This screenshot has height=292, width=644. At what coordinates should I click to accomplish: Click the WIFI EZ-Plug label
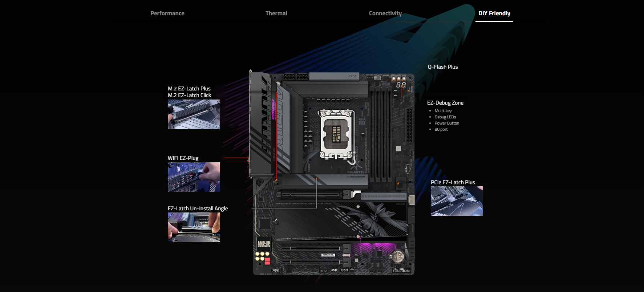tap(183, 158)
